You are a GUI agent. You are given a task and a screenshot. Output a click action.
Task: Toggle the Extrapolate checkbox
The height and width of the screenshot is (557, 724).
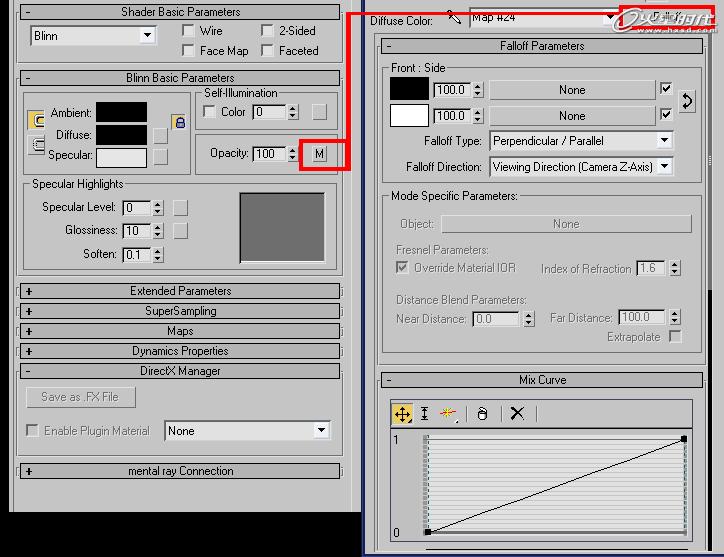point(675,336)
